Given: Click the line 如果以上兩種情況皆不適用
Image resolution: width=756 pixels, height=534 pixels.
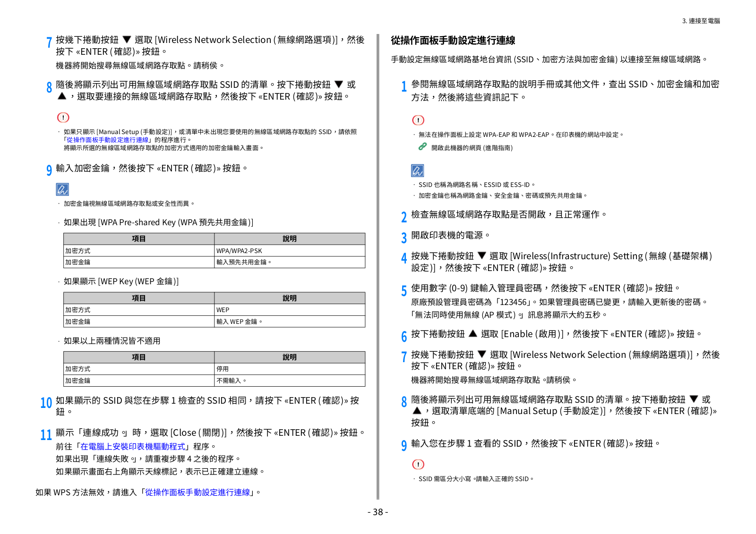Looking at the screenshot, I should [x=112, y=340].
